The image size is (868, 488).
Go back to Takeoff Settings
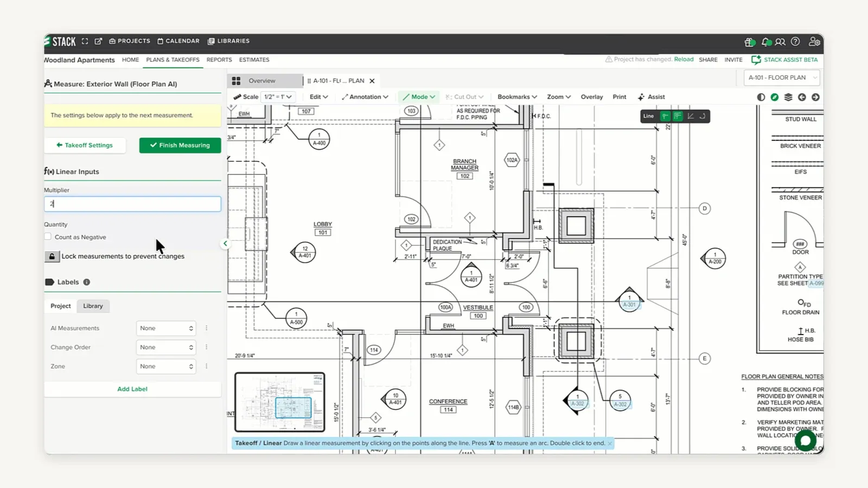[85, 145]
